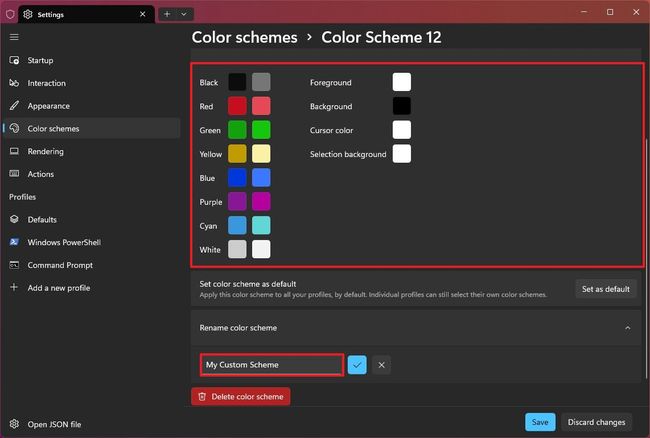Click the Appearance brush icon
Screen dimensions: 650x438
click(14, 105)
